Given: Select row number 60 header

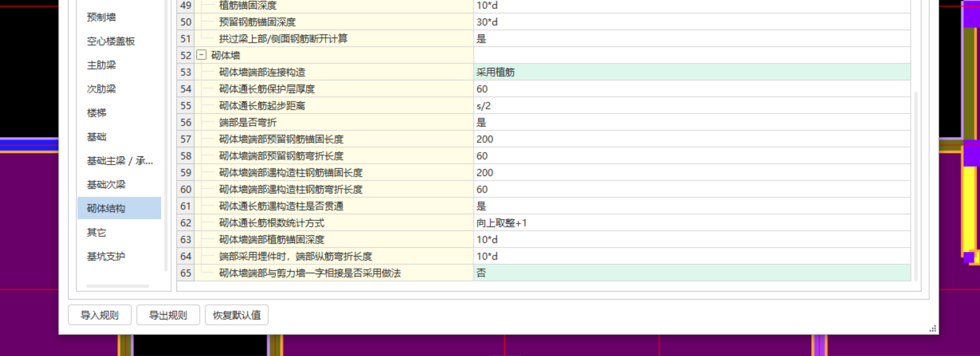Looking at the screenshot, I should click(x=186, y=189).
